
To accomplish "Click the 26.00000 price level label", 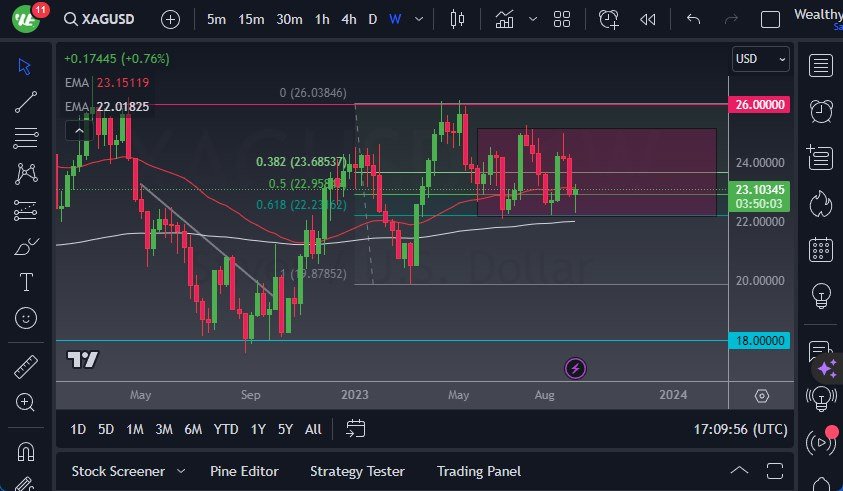I will tap(760, 104).
